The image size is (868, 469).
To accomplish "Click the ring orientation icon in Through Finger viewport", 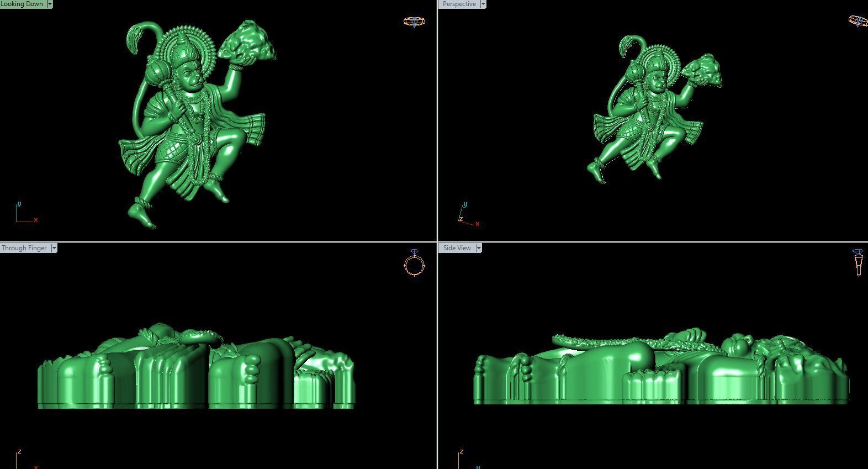I will (414, 262).
